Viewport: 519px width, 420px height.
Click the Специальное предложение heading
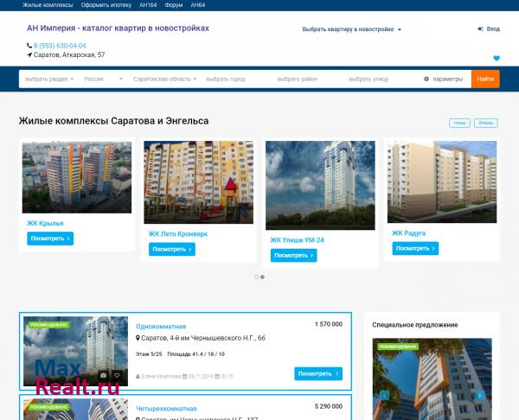pos(415,325)
